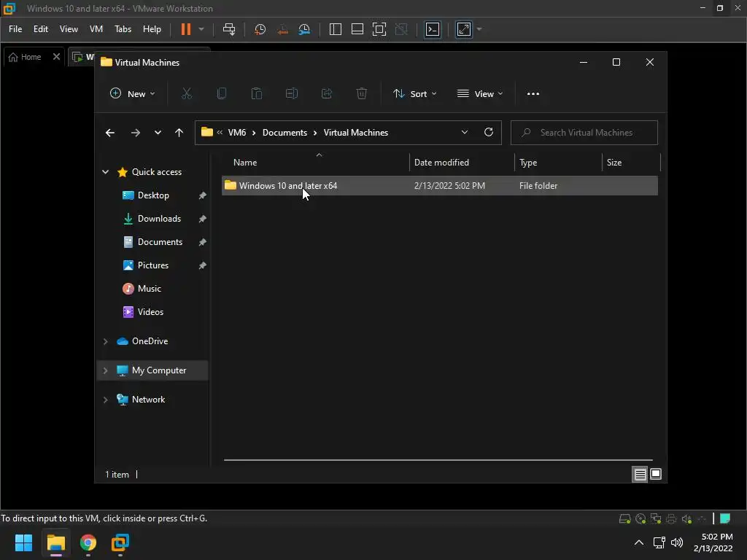Open the New item dropdown
This screenshot has width=747, height=560.
133,94
